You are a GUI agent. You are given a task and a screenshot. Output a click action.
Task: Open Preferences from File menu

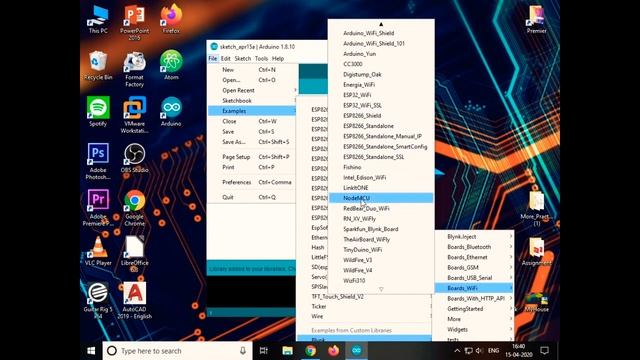click(252, 182)
